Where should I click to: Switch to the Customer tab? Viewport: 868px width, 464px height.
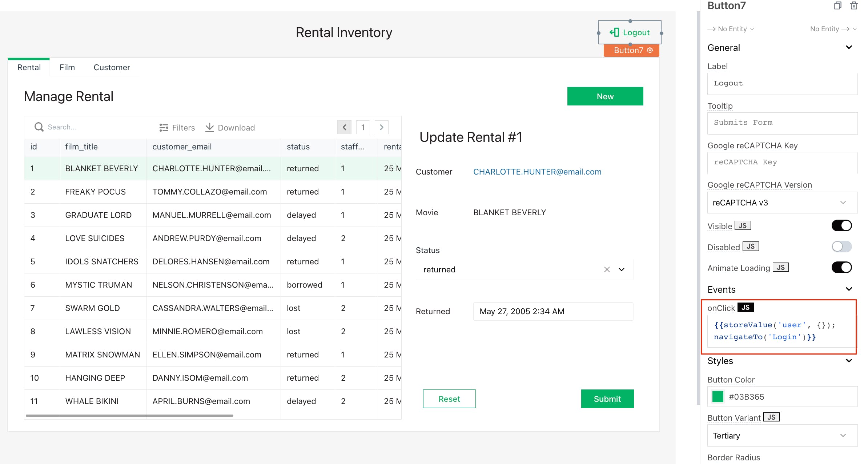pyautogui.click(x=112, y=67)
